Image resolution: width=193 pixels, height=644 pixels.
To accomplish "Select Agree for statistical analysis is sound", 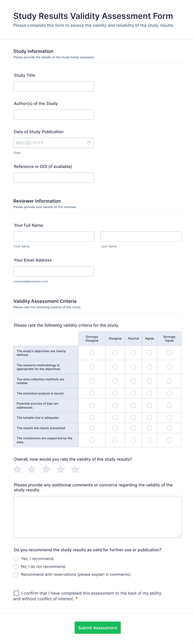I will (149, 393).
